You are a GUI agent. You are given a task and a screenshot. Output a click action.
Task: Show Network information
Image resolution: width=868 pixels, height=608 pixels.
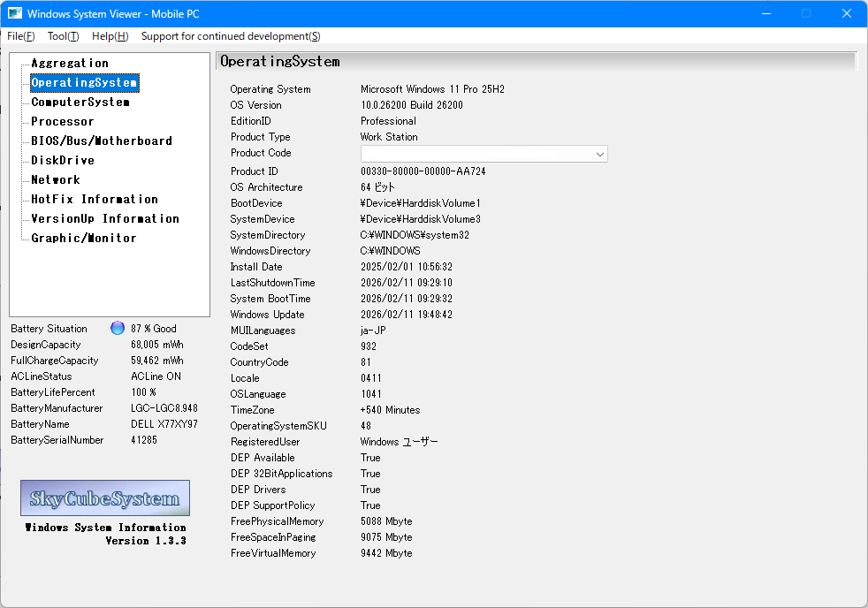coord(56,180)
